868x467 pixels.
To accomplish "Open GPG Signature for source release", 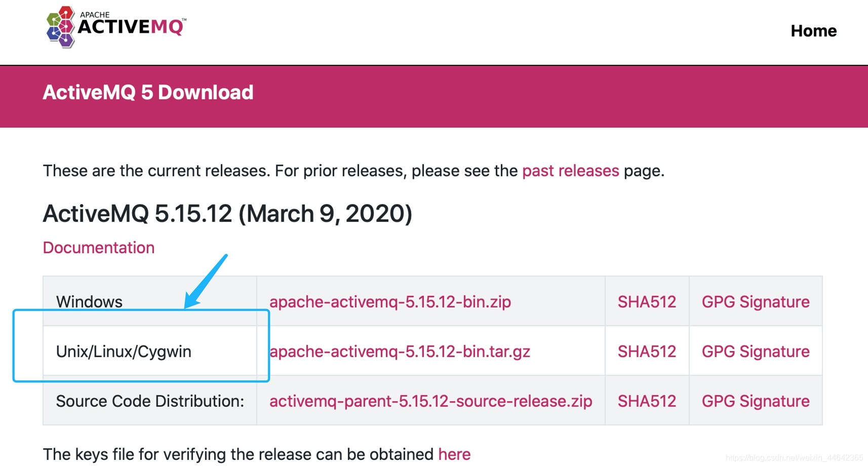I will [x=755, y=401].
